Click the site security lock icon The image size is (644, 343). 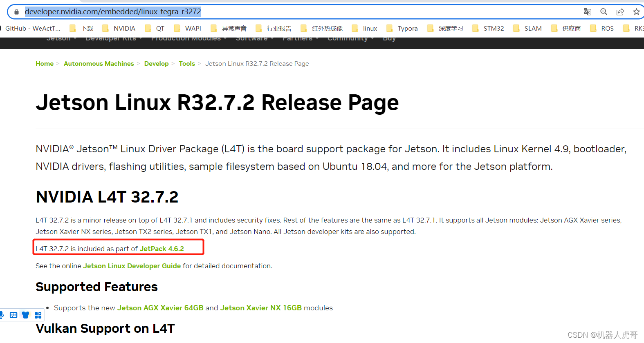tap(16, 12)
